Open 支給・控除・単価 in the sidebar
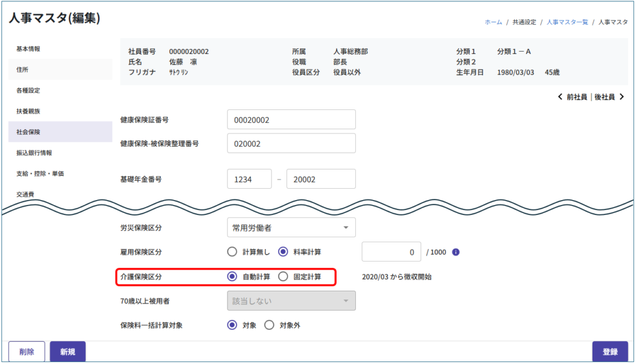Viewport: 636px width, 364px height. pyautogui.click(x=40, y=173)
